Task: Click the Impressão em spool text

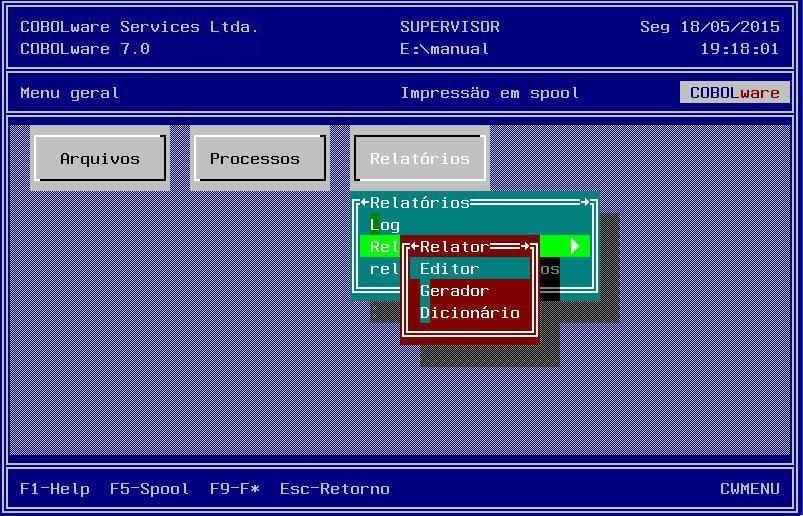Action: (490, 93)
